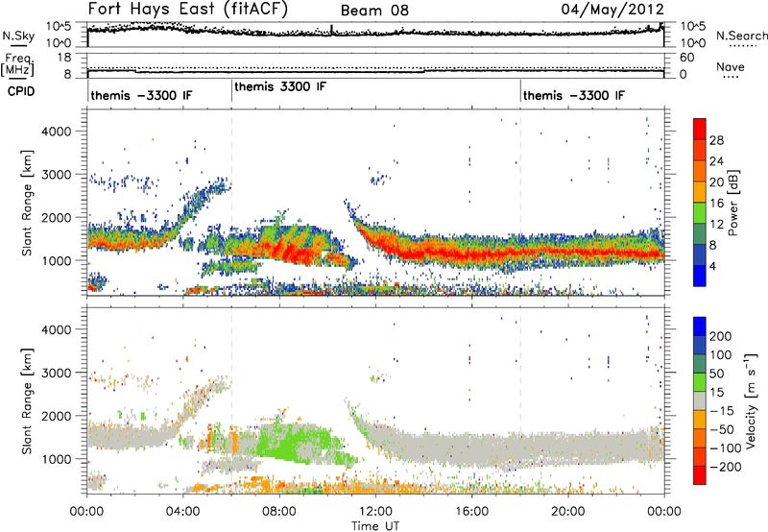Screen dimensions: 768x532
Task: Click the yellow-orange 16-20 dB Power colorbar segment
Action: click(700, 192)
